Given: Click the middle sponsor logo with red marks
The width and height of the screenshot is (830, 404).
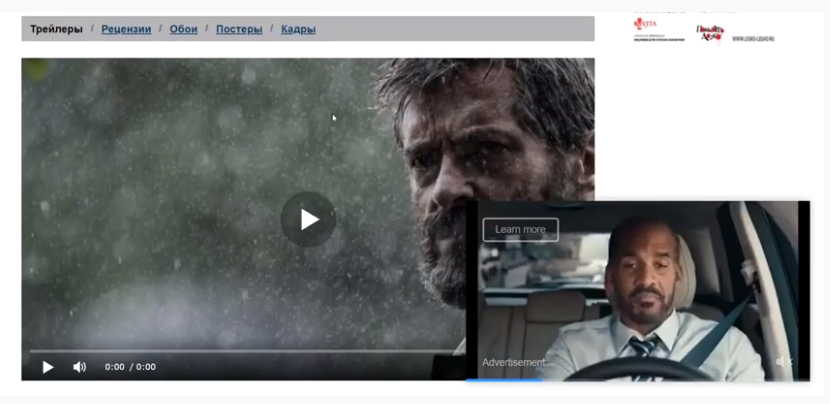Looking at the screenshot, I should (710, 34).
